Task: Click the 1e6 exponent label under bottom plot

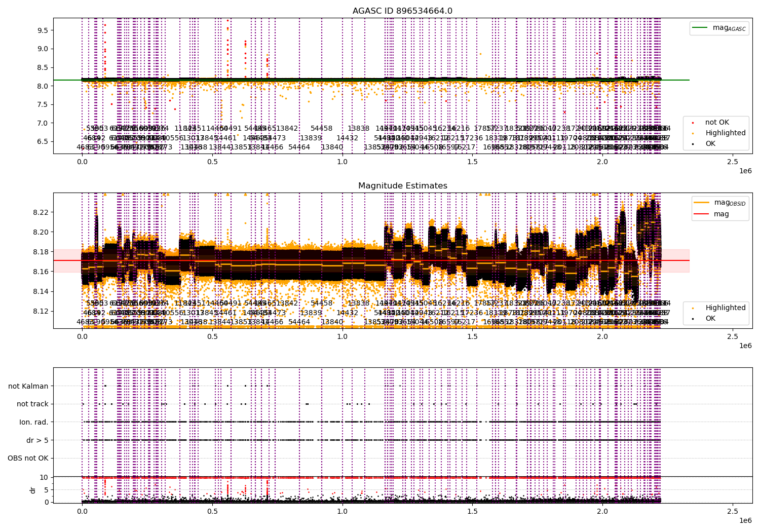Action: coord(745,520)
